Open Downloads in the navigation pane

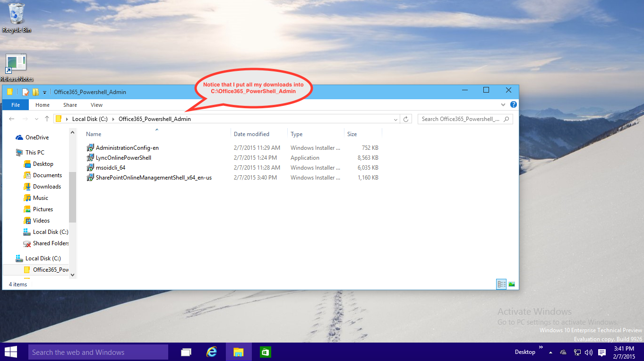(x=47, y=187)
